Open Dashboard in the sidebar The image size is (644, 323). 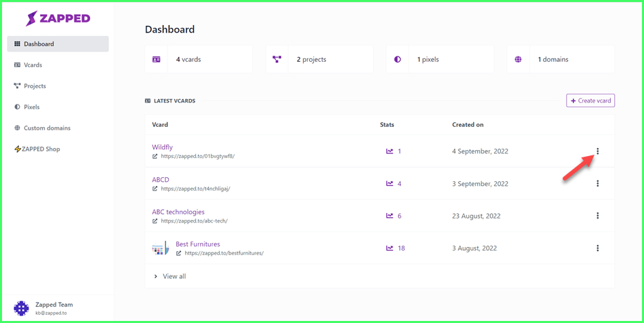coord(58,44)
